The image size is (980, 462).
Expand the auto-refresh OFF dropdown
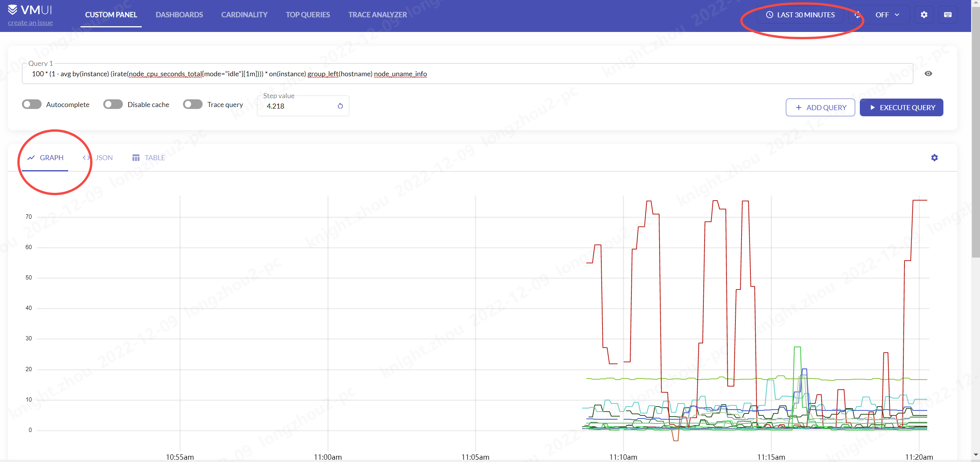[887, 15]
